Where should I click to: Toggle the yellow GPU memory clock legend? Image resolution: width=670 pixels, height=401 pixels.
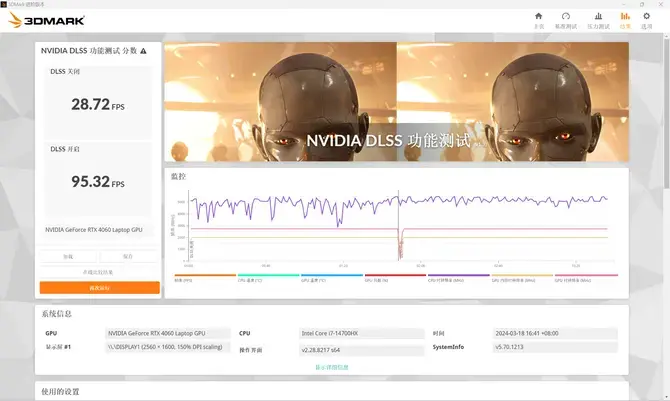(x=522, y=278)
